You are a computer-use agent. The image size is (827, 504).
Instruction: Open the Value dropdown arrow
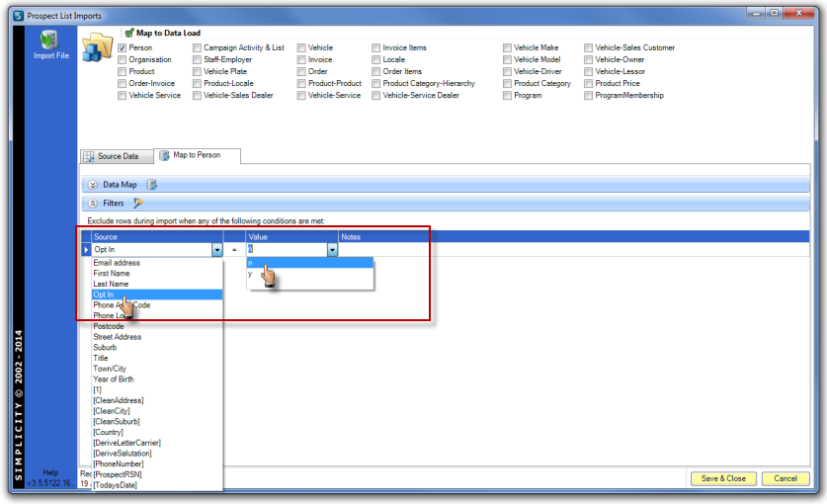[332, 250]
